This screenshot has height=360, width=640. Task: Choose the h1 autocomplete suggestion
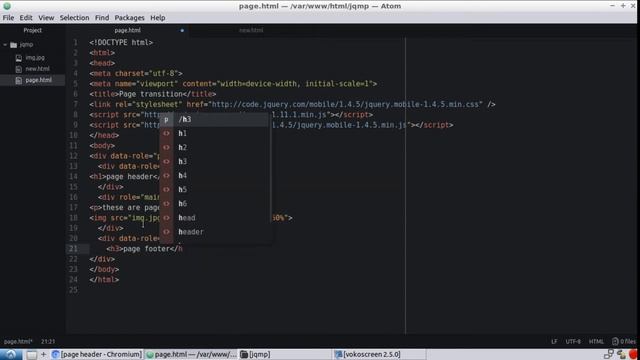(x=214, y=133)
